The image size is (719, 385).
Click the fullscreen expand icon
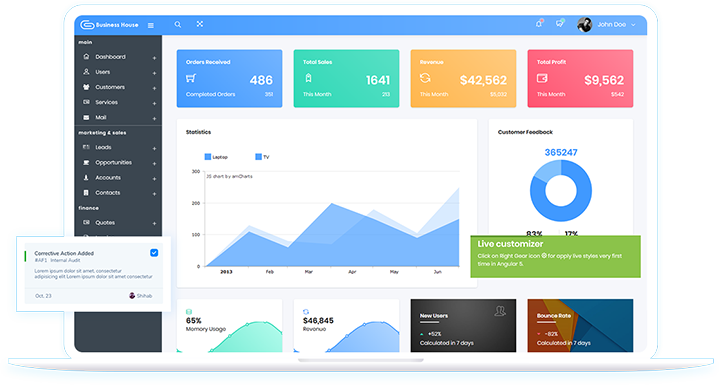pyautogui.click(x=200, y=24)
